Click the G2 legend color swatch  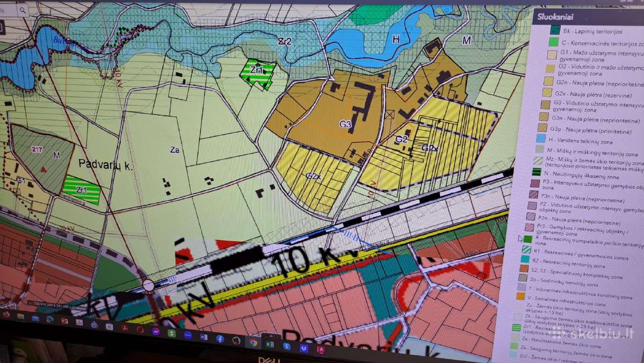coord(550,68)
